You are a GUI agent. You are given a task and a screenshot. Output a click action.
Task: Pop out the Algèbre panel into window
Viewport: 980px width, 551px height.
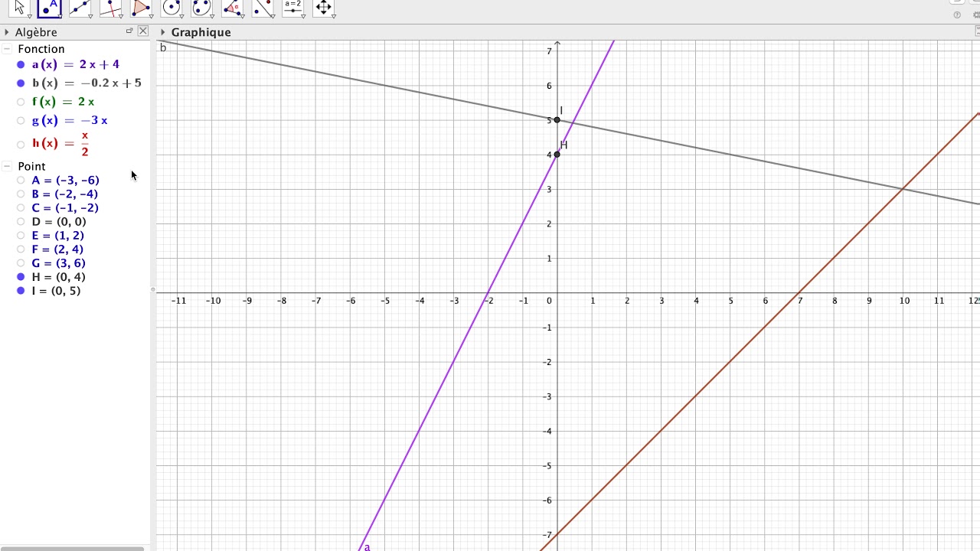pos(129,31)
